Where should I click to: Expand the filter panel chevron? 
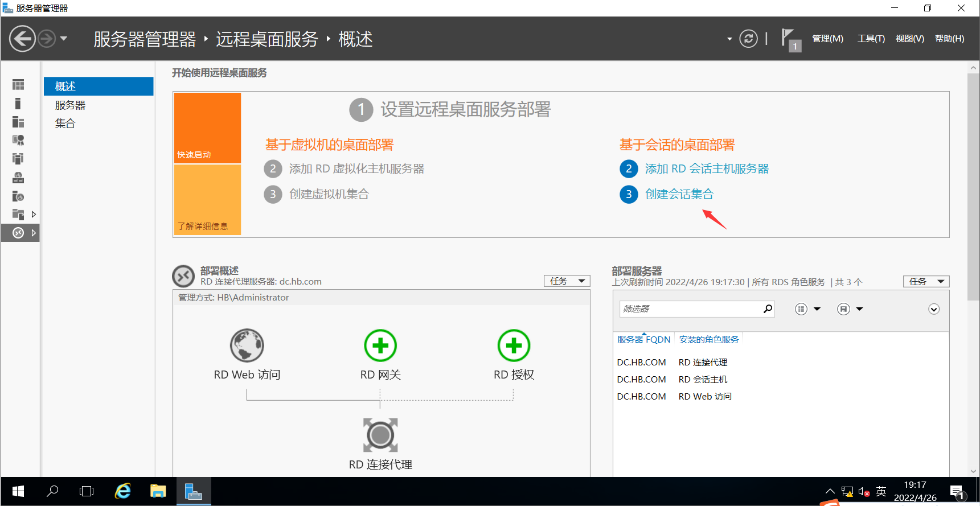[934, 309]
